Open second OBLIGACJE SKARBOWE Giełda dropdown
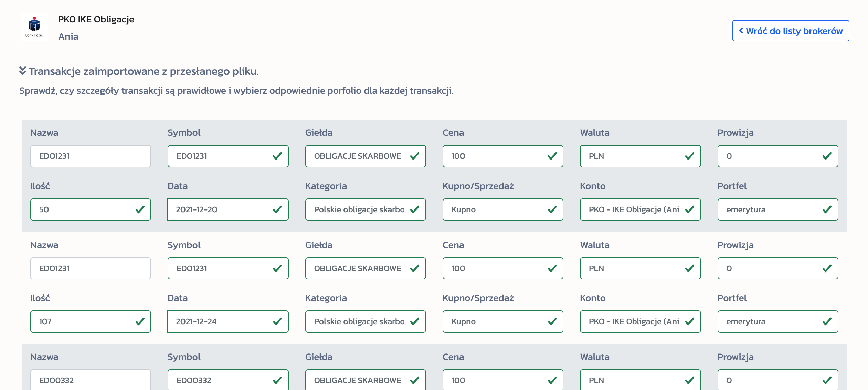Screen dimensions: 868x390 point(365,268)
